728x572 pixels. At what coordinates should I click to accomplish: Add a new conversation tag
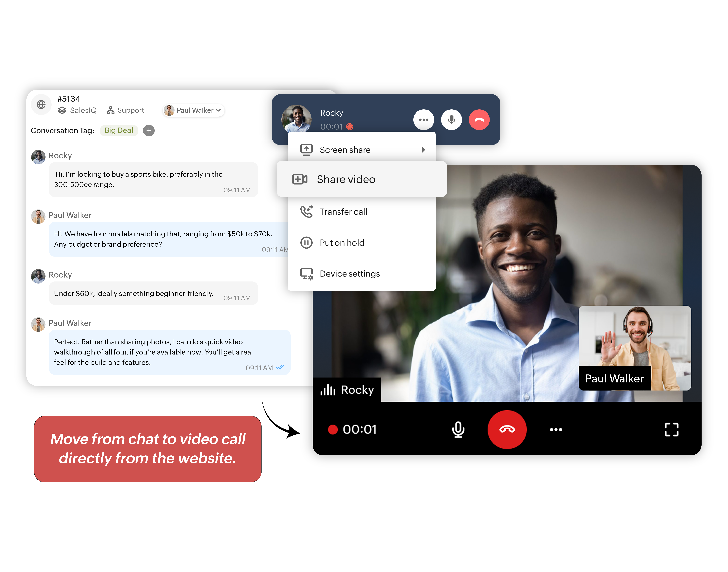149,131
